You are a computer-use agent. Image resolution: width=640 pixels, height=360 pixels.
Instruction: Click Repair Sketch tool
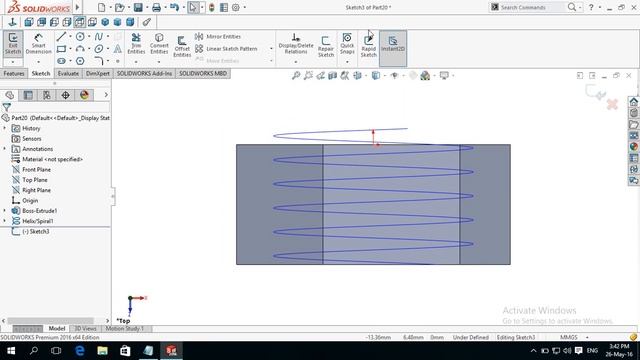pos(326,46)
